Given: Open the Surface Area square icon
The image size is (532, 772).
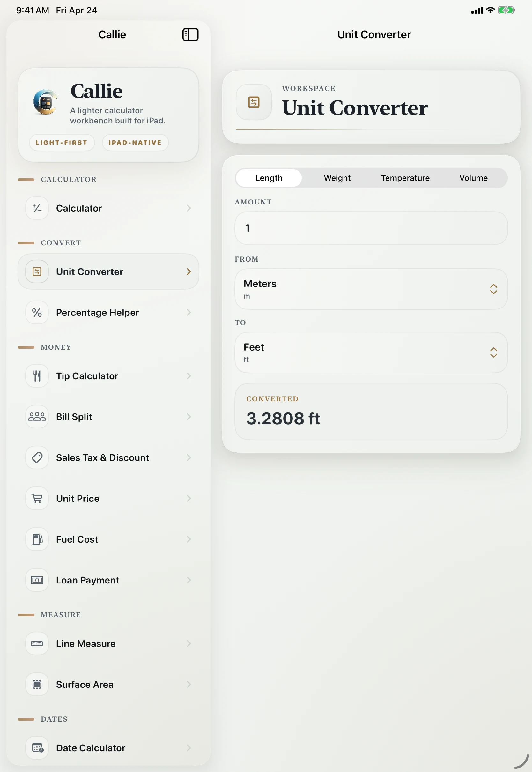Looking at the screenshot, I should (x=37, y=684).
